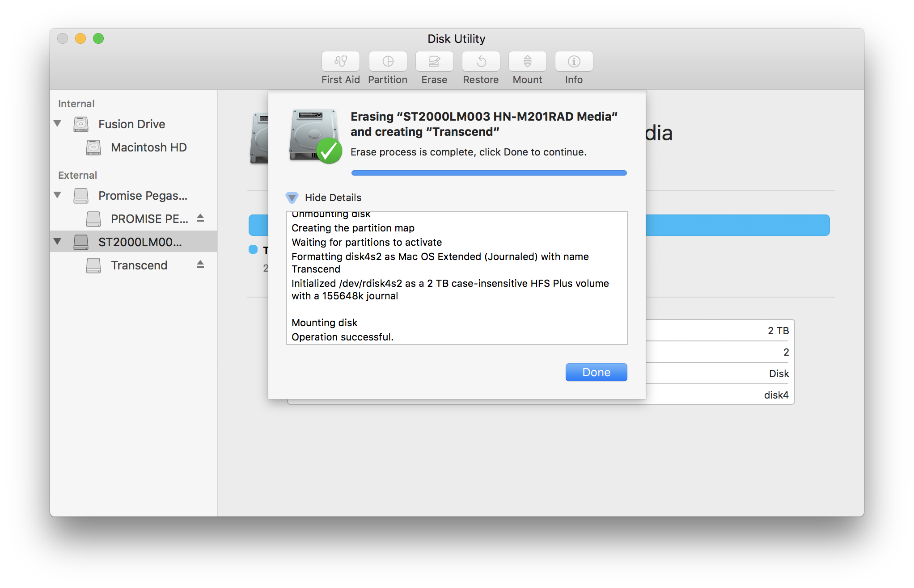Click inside the details log area
This screenshot has width=914, height=588.
click(x=456, y=277)
